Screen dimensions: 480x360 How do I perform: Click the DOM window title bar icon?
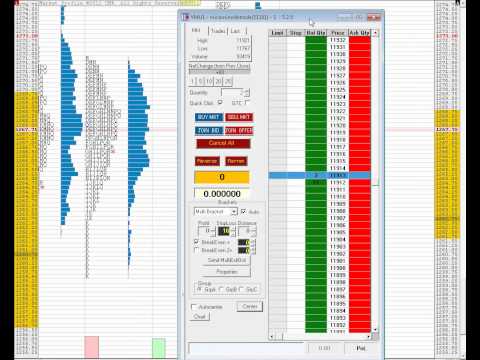click(185, 17)
